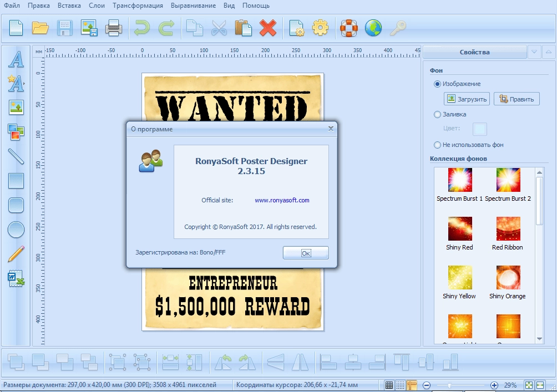The image size is (557, 392).
Task: Select the Rounded rectangle tool
Action: pos(16,205)
